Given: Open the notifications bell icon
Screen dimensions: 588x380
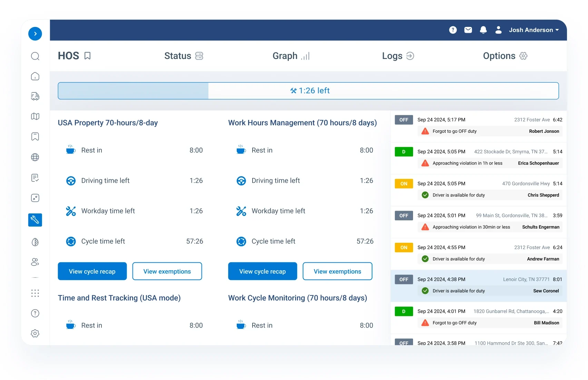Looking at the screenshot, I should (483, 30).
